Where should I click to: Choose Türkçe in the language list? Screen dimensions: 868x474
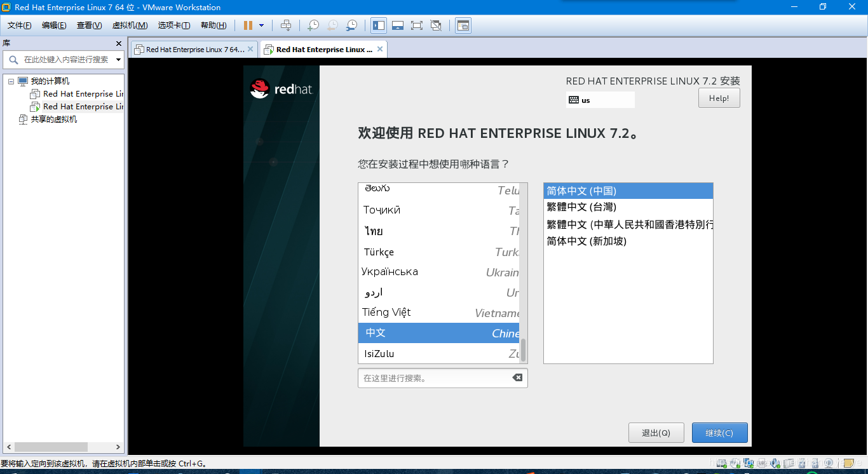[438, 252]
